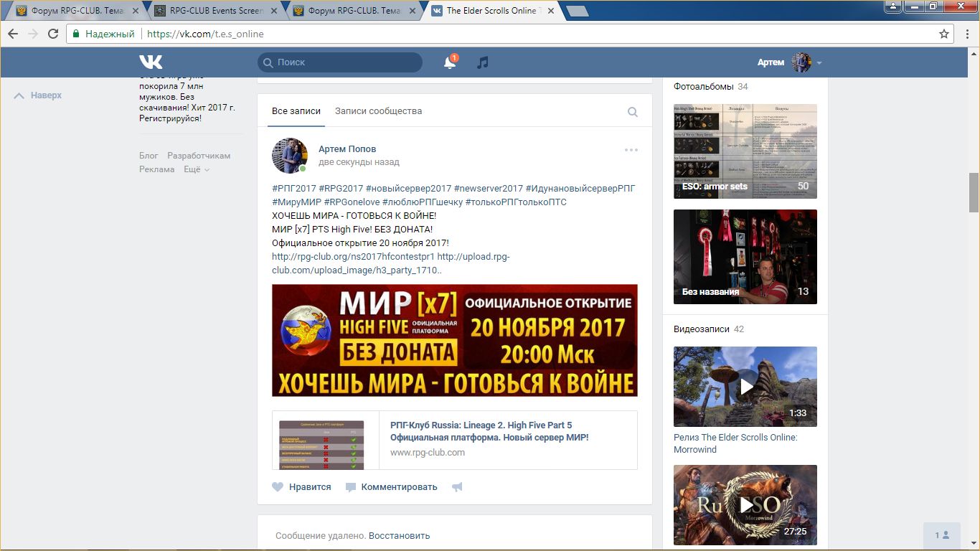Open the notifications bell
The height and width of the screenshot is (551, 980).
450,62
